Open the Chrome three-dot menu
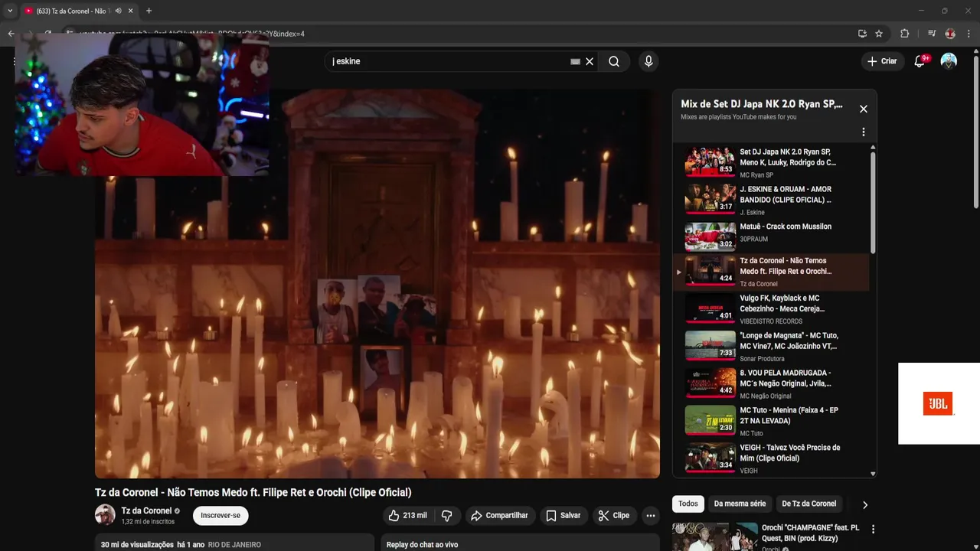Viewport: 980px width, 551px height. 969,34
